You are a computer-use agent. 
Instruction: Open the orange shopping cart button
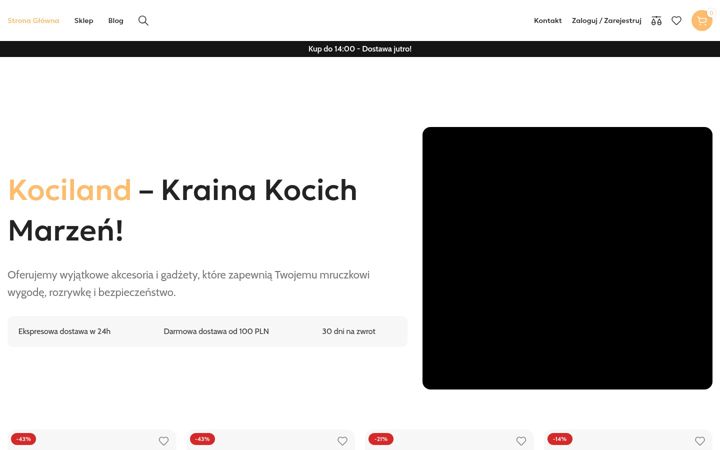(702, 21)
